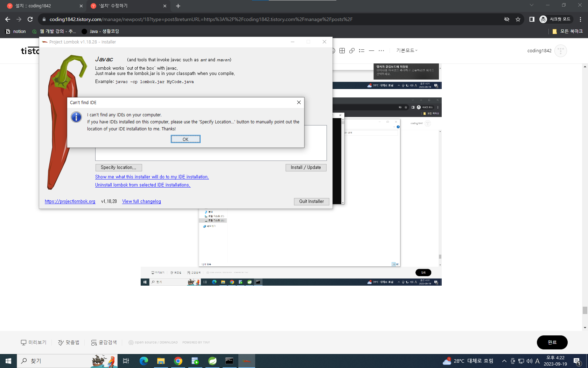Click the taskbar clock 오후 4:22
Viewport: 588px width, 368px height.
pos(555,361)
